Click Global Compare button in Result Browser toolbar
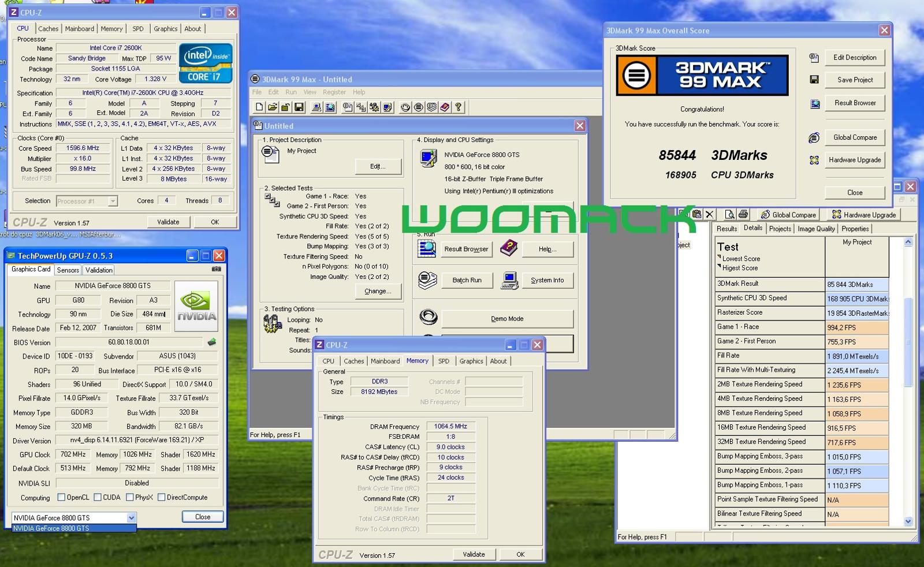 point(789,214)
